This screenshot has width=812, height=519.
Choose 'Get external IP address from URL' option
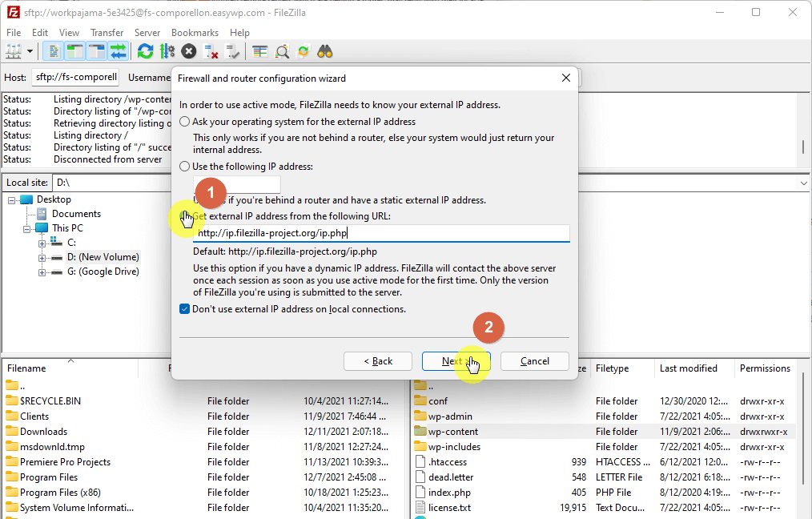point(184,216)
